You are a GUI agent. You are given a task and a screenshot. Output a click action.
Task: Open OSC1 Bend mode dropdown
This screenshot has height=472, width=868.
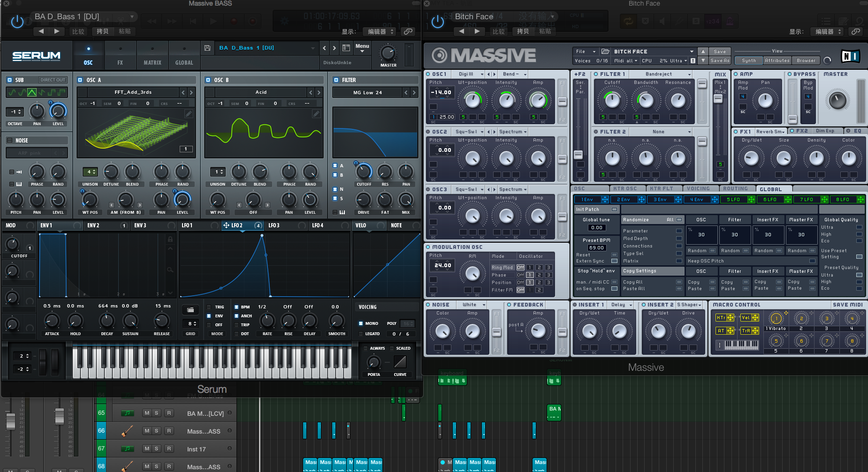point(515,74)
